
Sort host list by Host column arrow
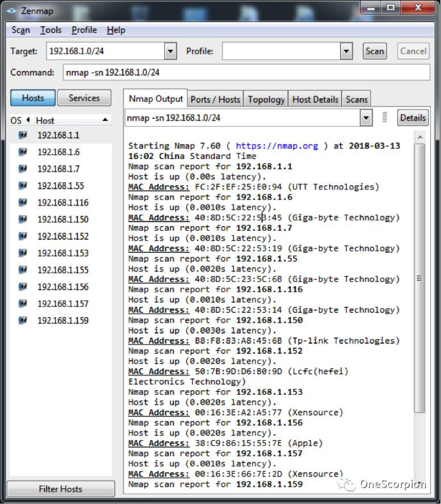105,120
